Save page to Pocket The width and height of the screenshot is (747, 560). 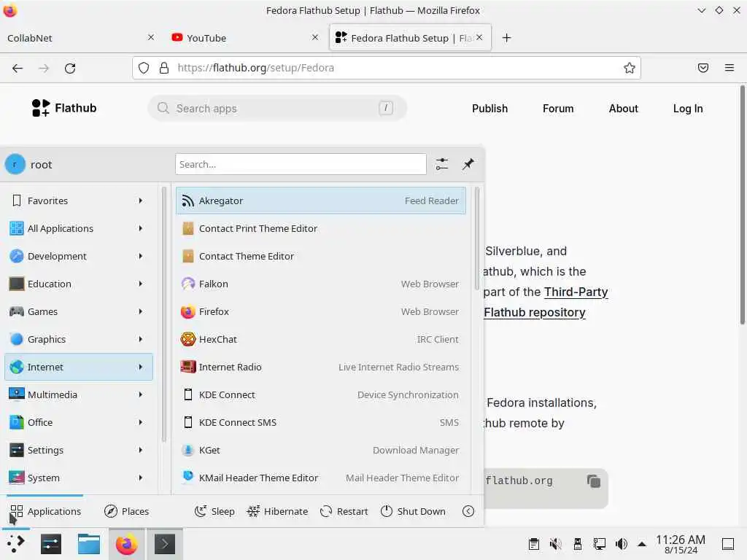(703, 68)
